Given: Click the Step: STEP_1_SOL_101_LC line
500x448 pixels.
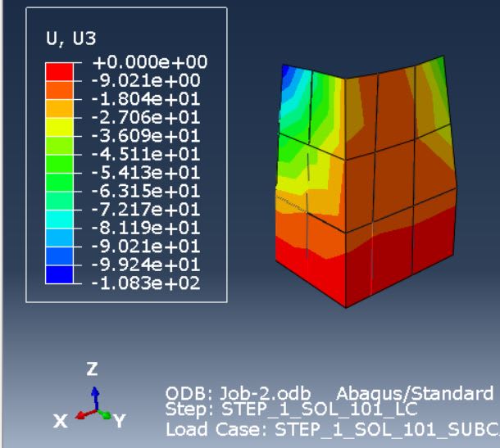Looking at the screenshot, I should [292, 410].
